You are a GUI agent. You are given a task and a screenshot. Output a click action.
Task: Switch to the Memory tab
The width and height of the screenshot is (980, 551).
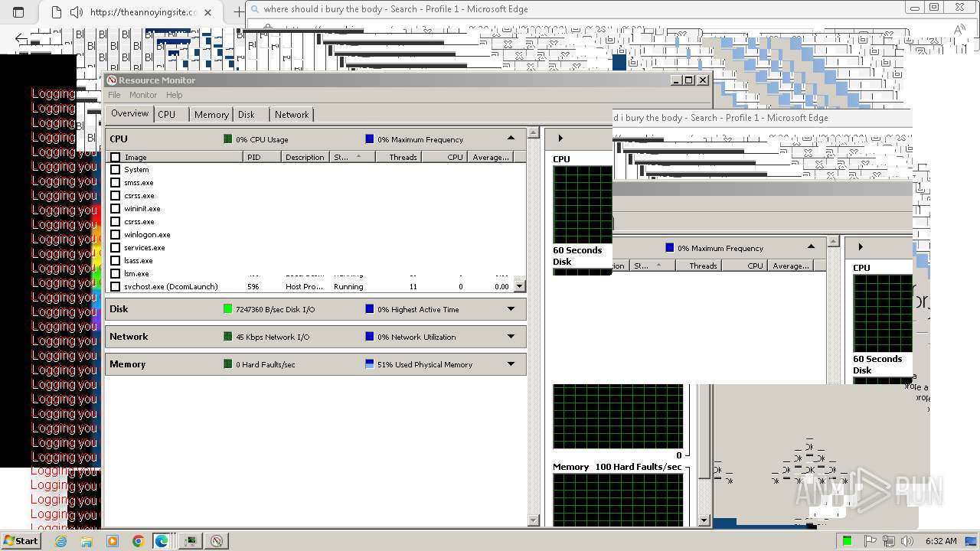(x=211, y=115)
